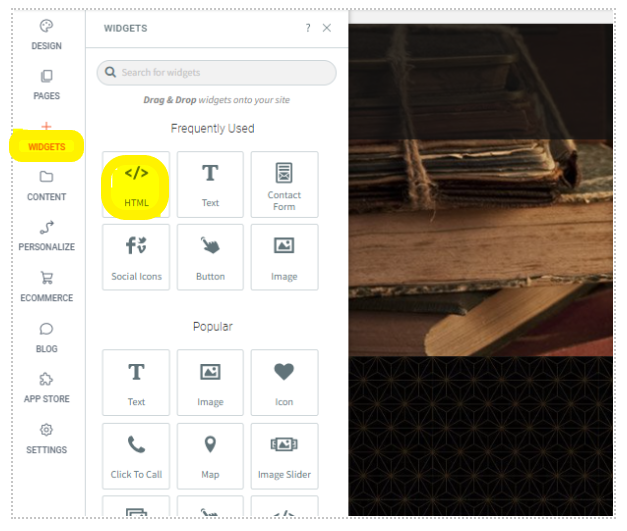This screenshot has width=627, height=531.
Task: Open the Blog section
Action: pos(46,338)
